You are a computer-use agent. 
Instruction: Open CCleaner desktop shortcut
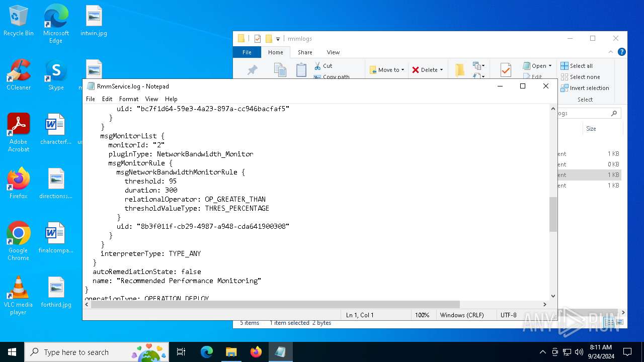19,75
